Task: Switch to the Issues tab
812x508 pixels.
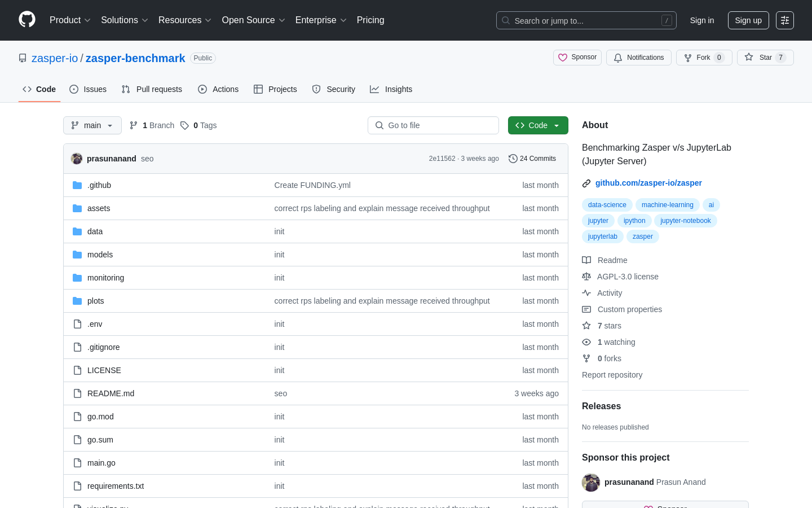Action: click(88, 89)
